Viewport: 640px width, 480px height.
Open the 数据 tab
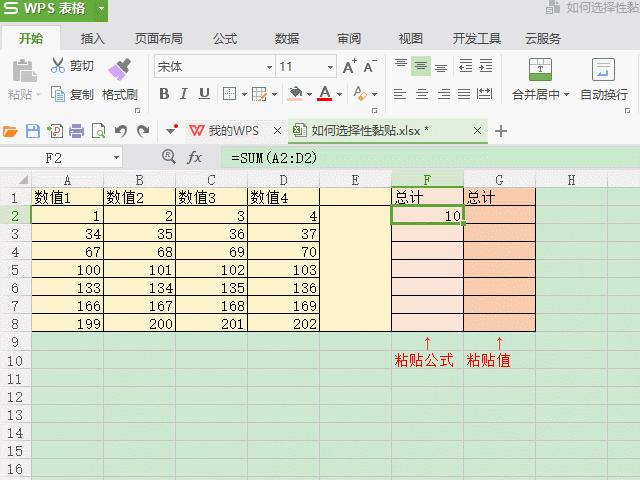(x=287, y=39)
